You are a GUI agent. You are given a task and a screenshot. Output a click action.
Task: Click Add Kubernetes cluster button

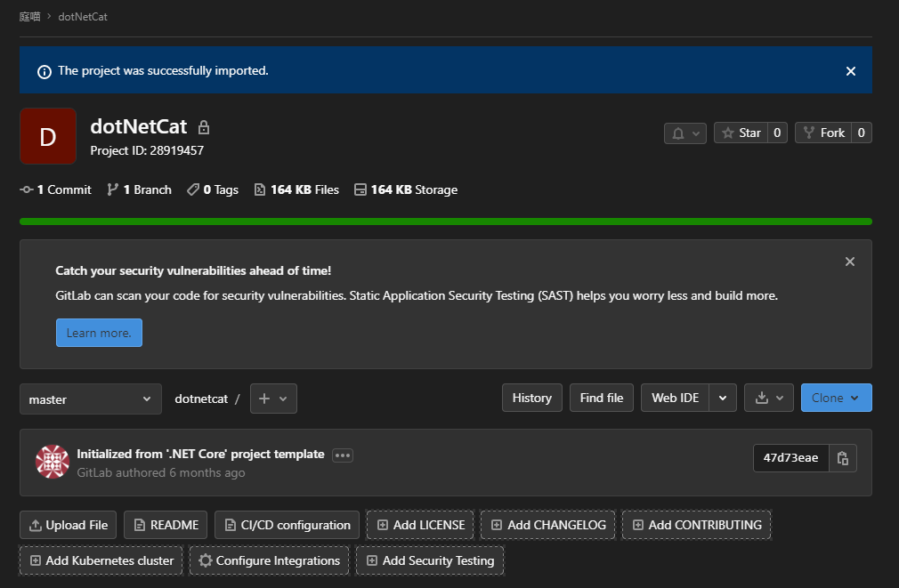click(x=101, y=560)
